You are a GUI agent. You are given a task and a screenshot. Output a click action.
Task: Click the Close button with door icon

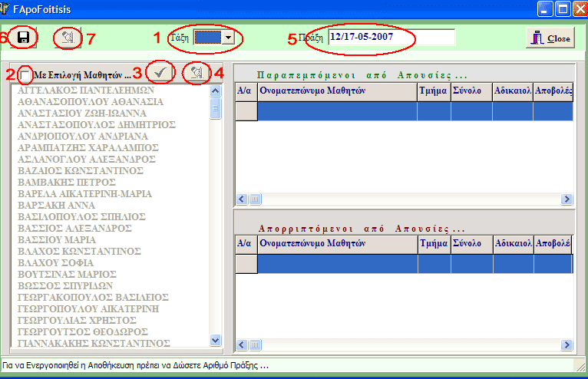tap(550, 38)
